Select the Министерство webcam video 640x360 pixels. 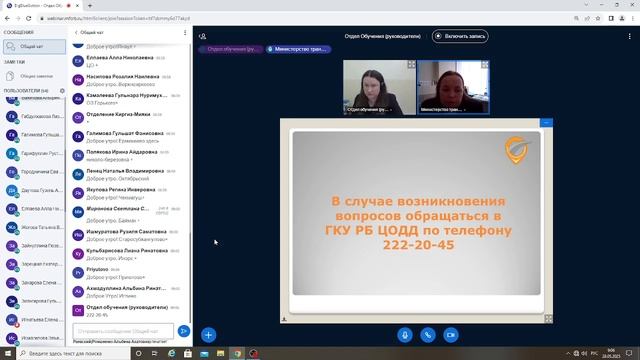[x=453, y=87]
